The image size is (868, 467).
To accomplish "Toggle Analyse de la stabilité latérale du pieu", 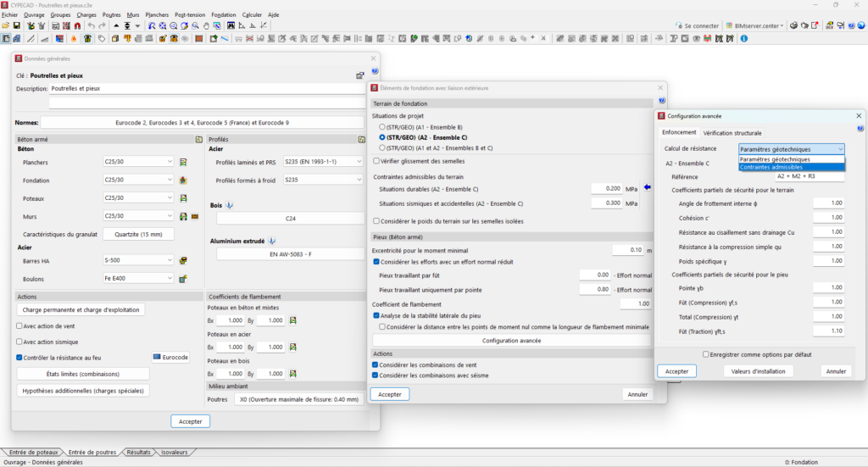I will [x=376, y=315].
